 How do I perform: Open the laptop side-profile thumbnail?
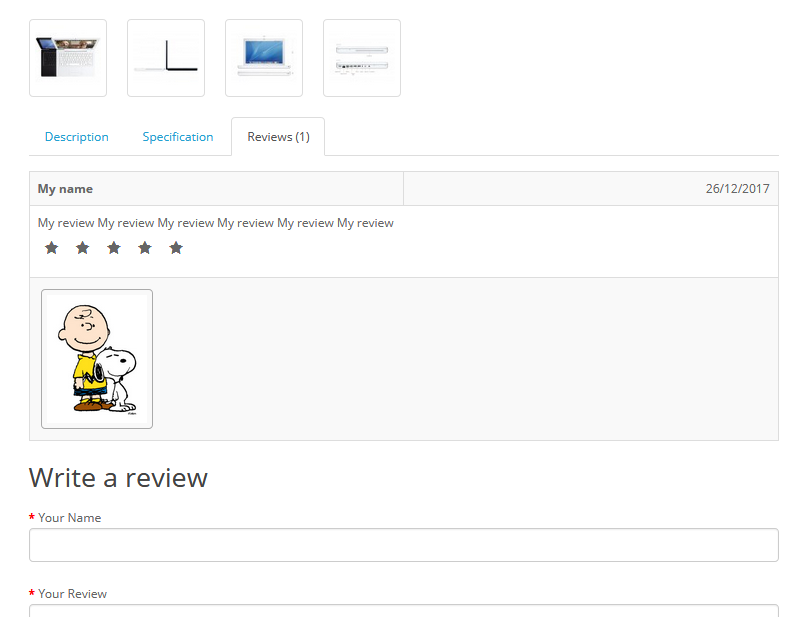pyautogui.click(x=166, y=58)
